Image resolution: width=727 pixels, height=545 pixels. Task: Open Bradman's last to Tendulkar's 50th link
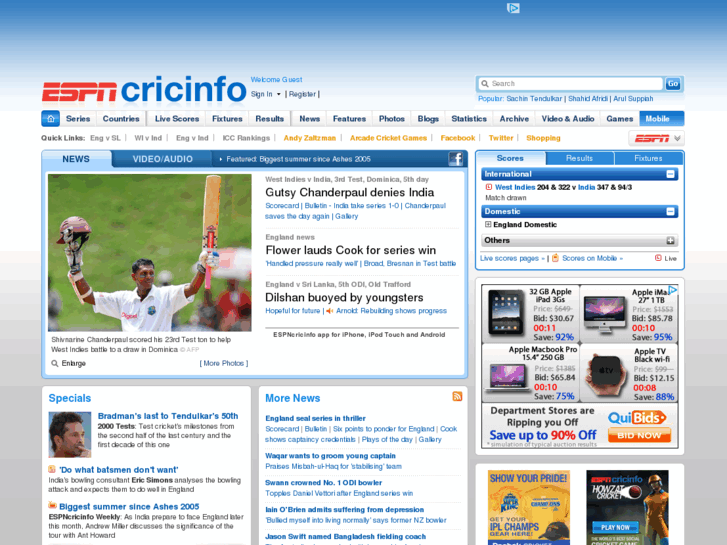point(168,416)
